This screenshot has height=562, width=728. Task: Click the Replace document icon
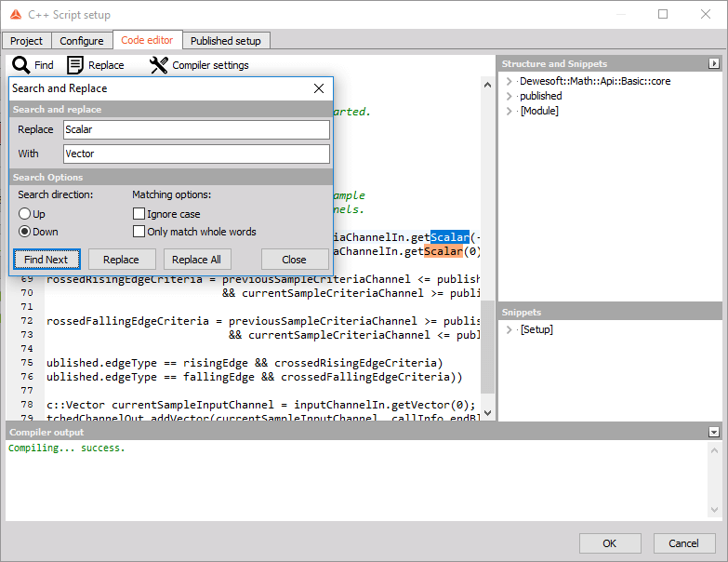pos(75,65)
